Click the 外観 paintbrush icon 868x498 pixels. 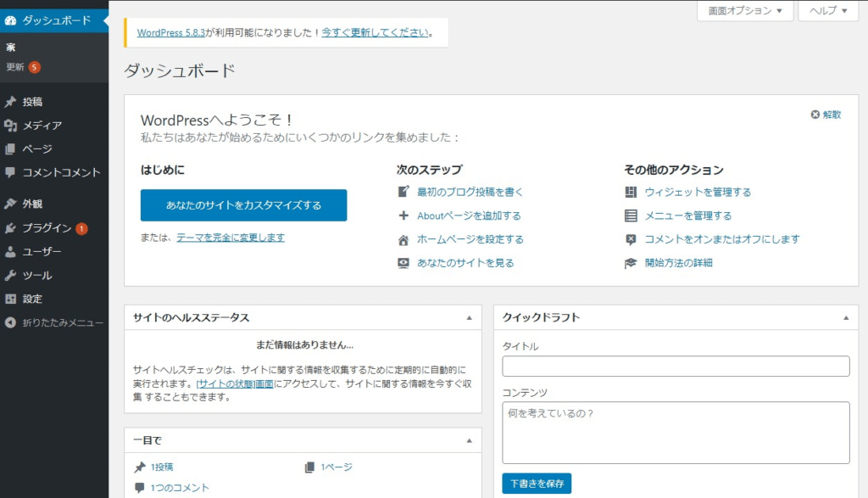[x=10, y=204]
